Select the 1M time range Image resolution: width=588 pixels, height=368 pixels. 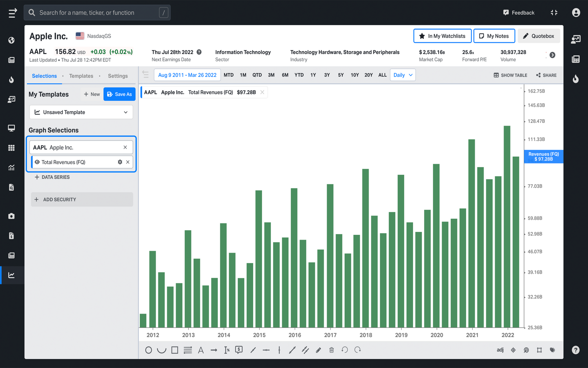tap(243, 75)
